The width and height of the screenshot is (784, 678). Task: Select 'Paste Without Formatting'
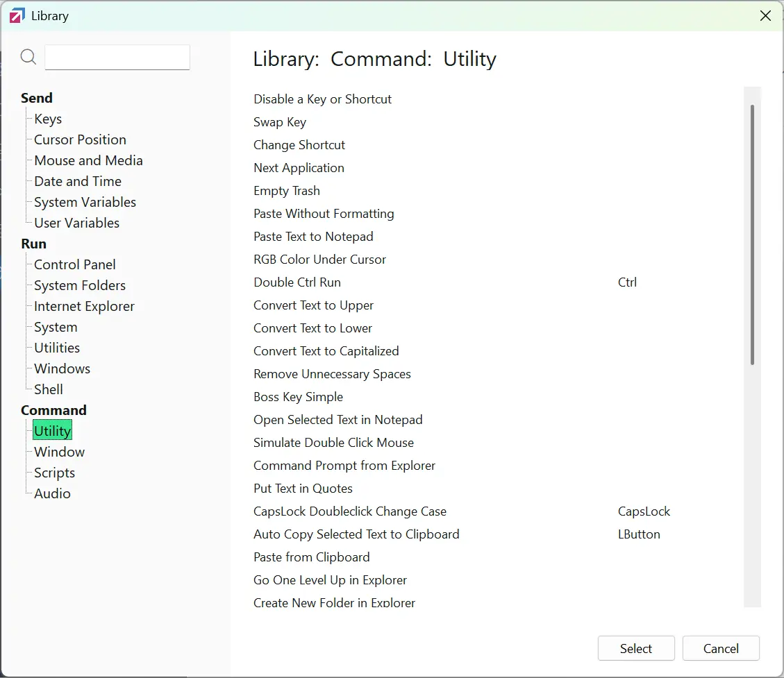324,214
